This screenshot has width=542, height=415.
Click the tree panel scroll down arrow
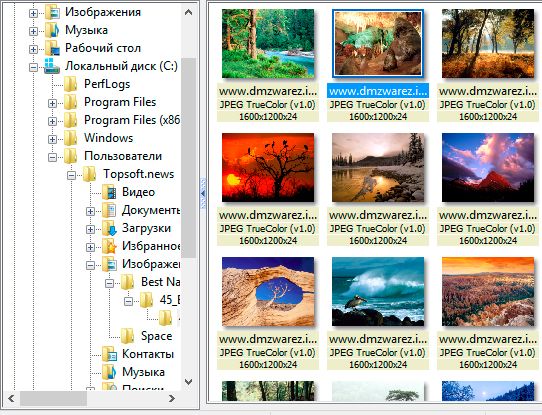click(188, 381)
